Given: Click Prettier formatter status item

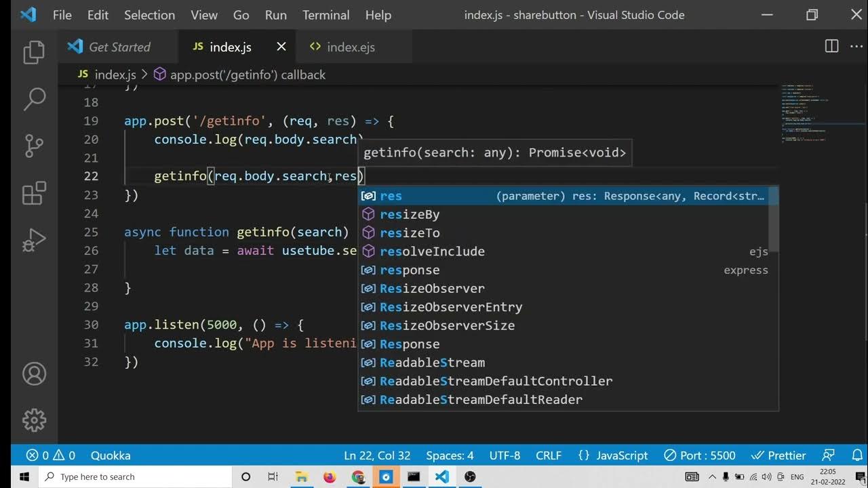Looking at the screenshot, I should (780, 455).
